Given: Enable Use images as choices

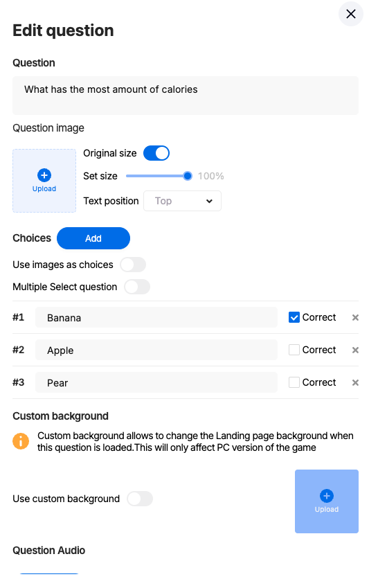Looking at the screenshot, I should [x=133, y=265].
